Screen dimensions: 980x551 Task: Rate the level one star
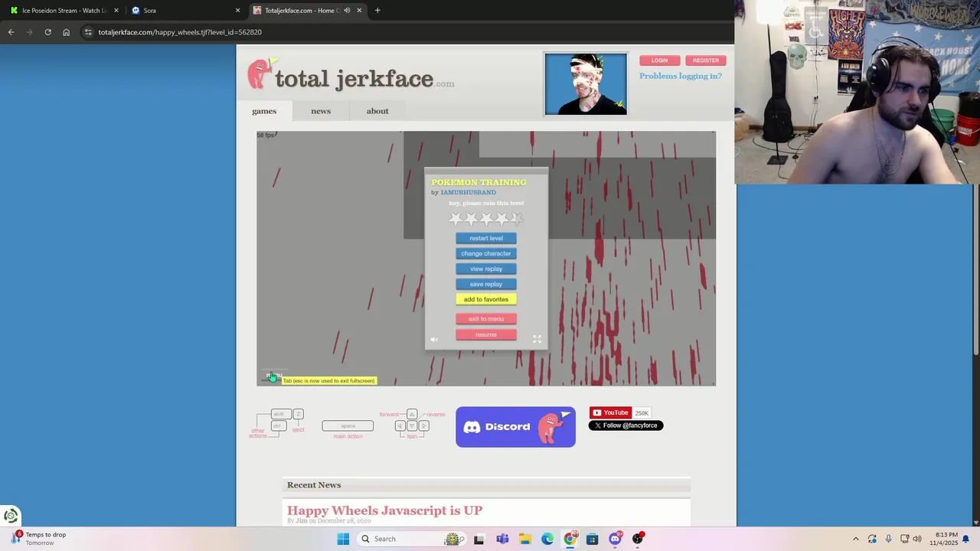[x=456, y=219]
